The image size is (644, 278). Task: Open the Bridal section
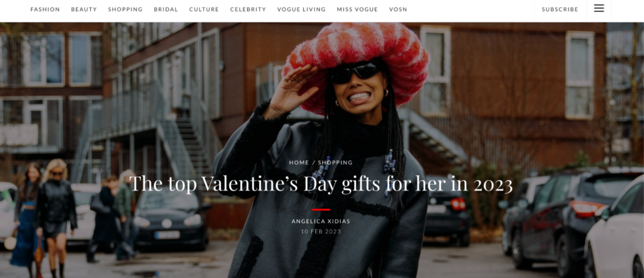(x=166, y=9)
